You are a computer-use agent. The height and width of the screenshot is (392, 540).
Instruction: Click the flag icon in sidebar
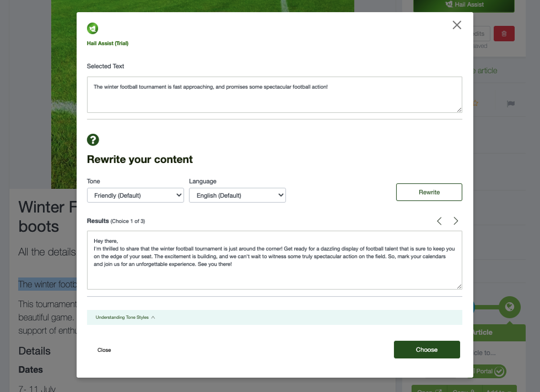pos(511,104)
